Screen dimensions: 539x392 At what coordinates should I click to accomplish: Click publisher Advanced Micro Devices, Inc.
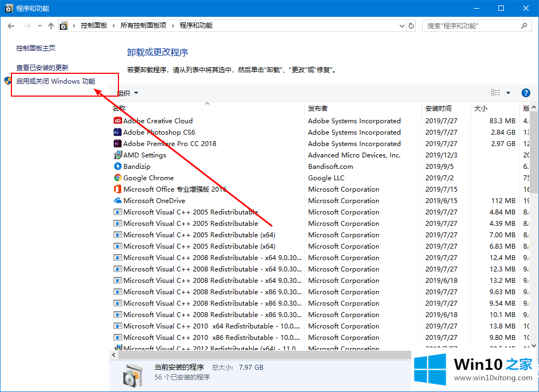(x=354, y=155)
